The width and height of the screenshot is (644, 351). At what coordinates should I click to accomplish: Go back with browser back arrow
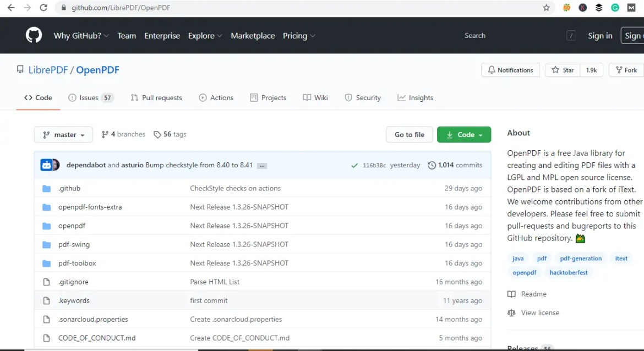11,7
